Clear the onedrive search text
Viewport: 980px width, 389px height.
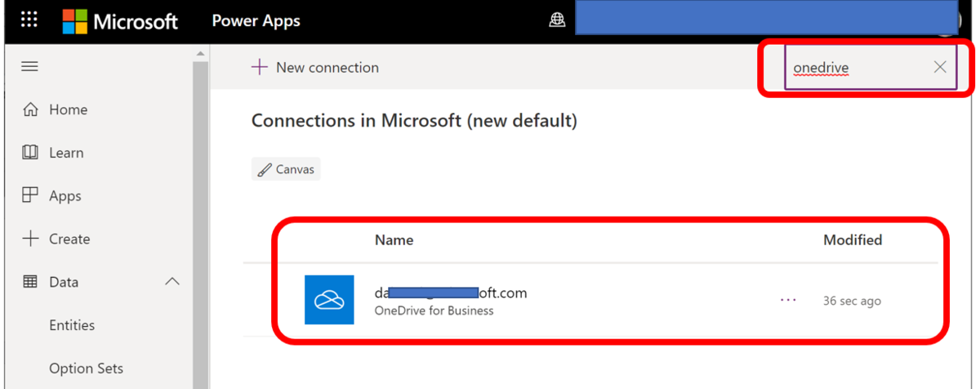(x=940, y=67)
